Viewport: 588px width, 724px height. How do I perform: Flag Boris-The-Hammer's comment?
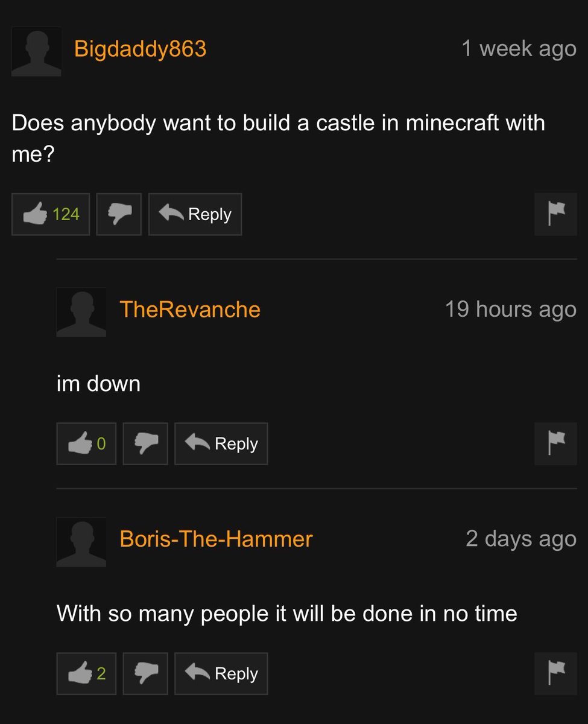pos(556,673)
